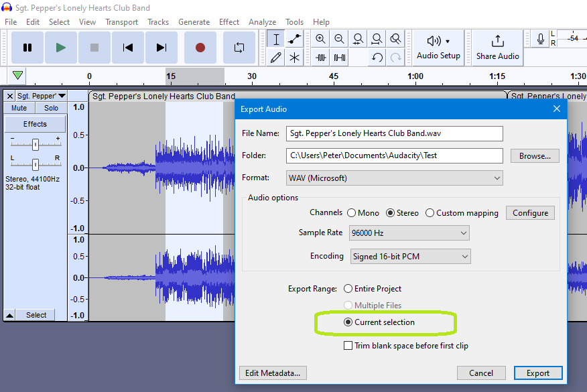Open the Audacity app icon in title bar
The width and height of the screenshot is (587, 392).
[7, 7]
